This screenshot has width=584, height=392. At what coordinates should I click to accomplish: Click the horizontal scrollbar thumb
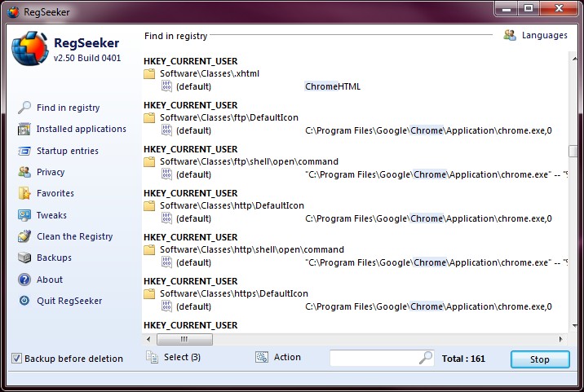coord(184,339)
